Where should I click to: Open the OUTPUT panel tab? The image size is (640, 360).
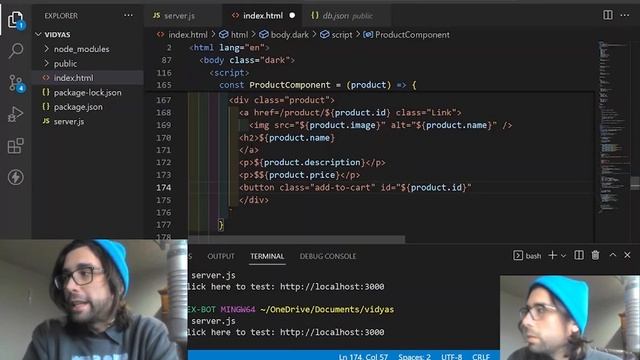221,256
